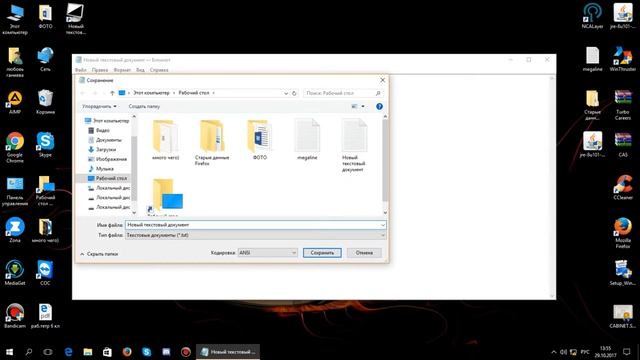Select the Сеть desktop icon
This screenshot has height=360, width=640.
coord(45,59)
